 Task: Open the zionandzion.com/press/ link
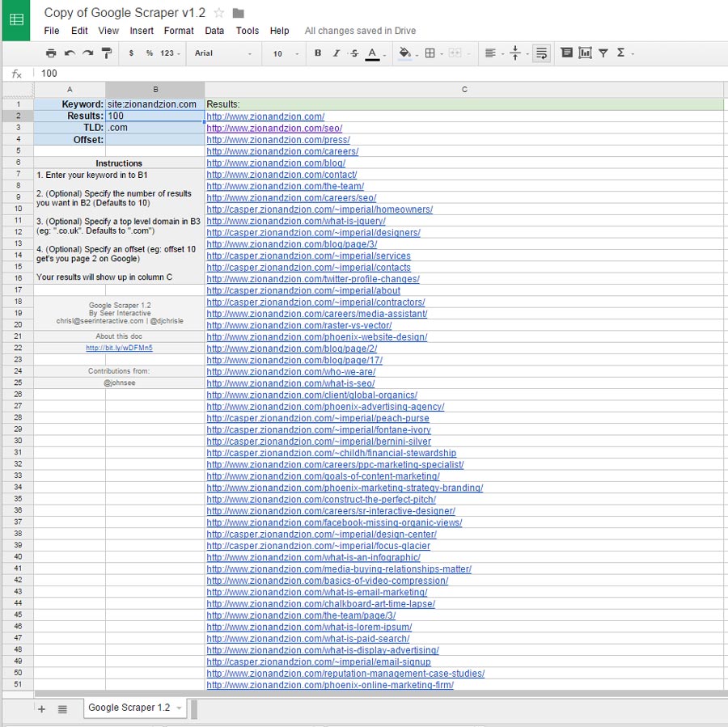pyautogui.click(x=278, y=140)
